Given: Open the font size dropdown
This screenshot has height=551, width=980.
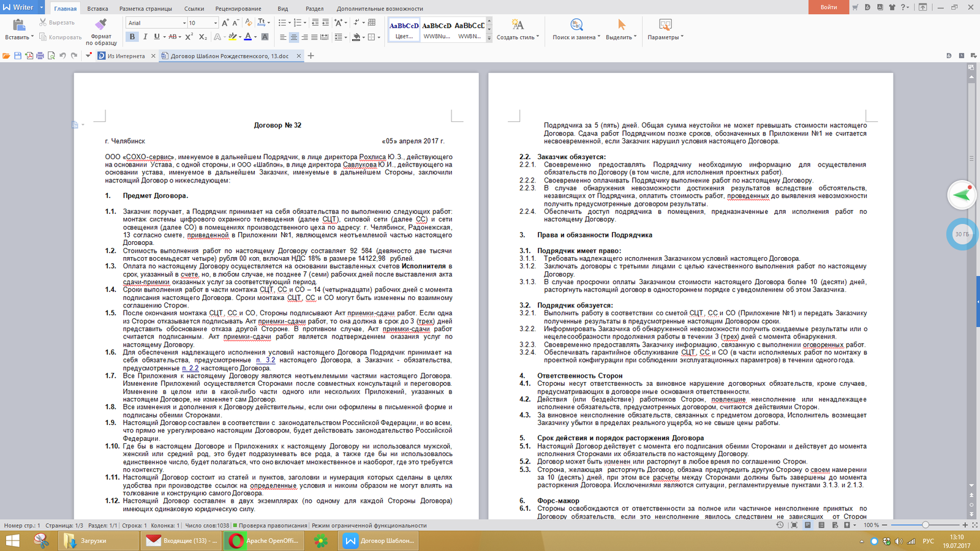Looking at the screenshot, I should pos(216,23).
